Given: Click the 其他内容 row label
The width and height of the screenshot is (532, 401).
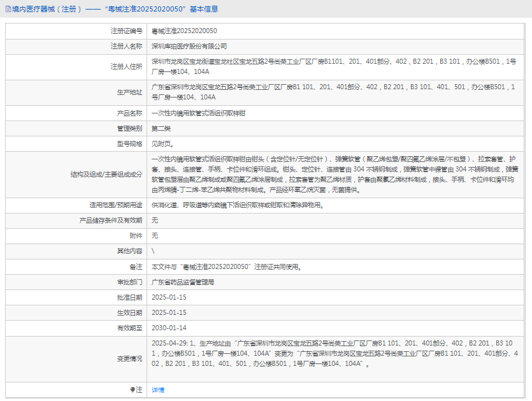Looking at the screenshot, I should 129,251.
